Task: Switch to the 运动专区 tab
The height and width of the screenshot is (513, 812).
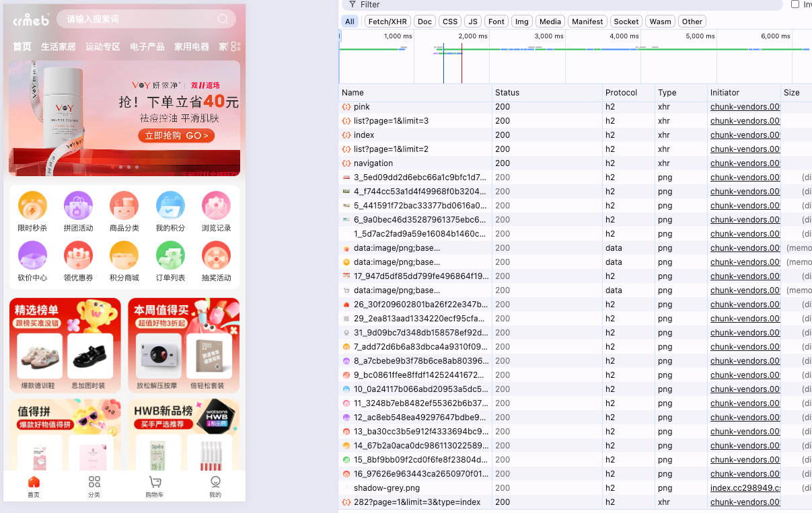Action: point(103,47)
